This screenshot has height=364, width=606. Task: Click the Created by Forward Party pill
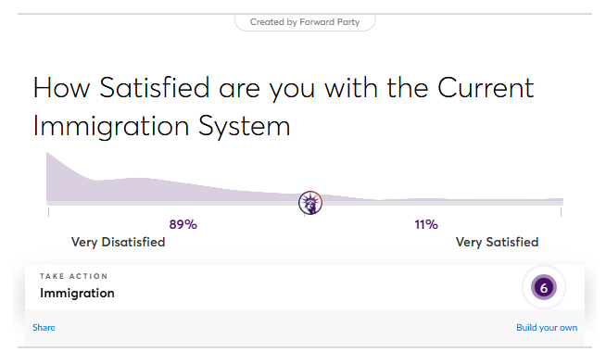[305, 22]
